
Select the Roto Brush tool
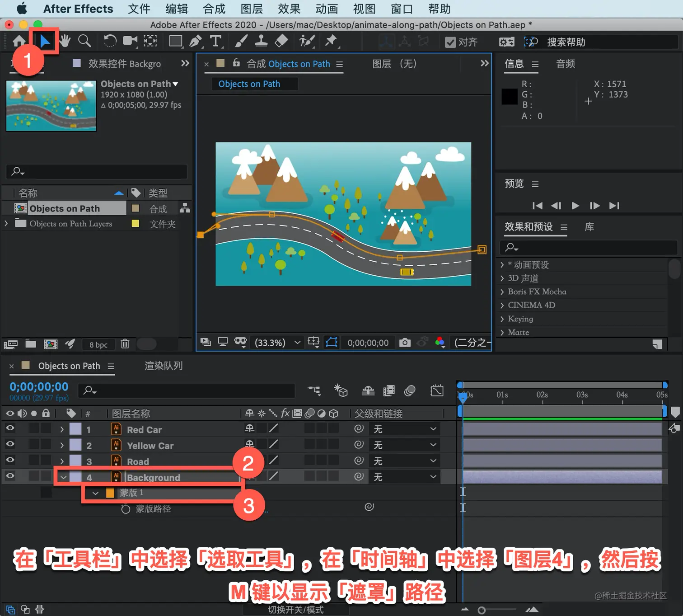pos(307,41)
